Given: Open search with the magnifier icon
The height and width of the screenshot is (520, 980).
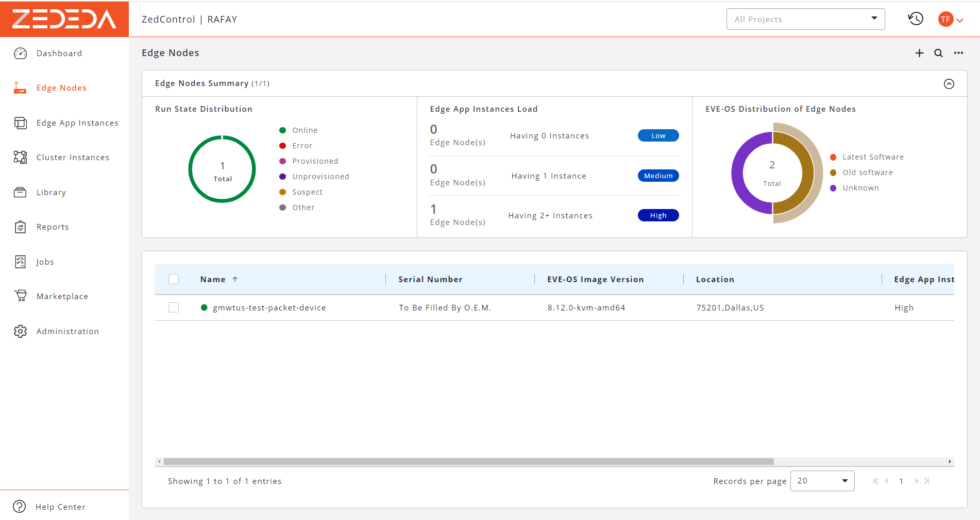Looking at the screenshot, I should (x=939, y=53).
